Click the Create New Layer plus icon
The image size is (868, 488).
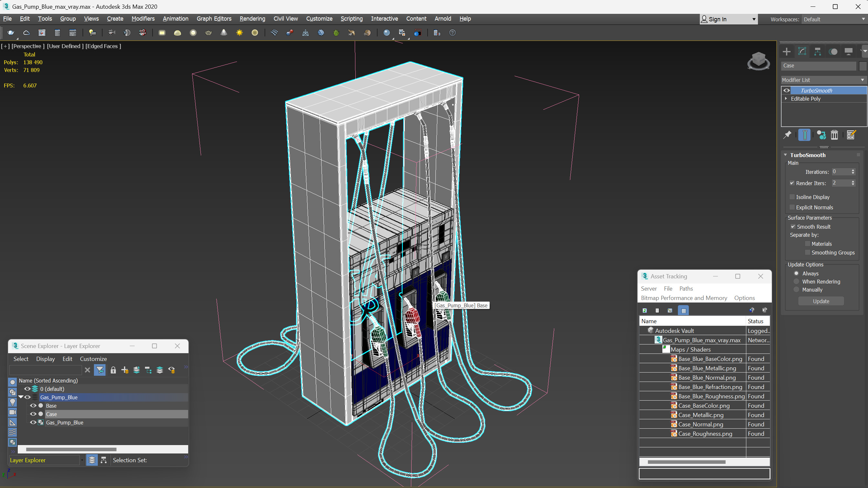[x=125, y=370]
